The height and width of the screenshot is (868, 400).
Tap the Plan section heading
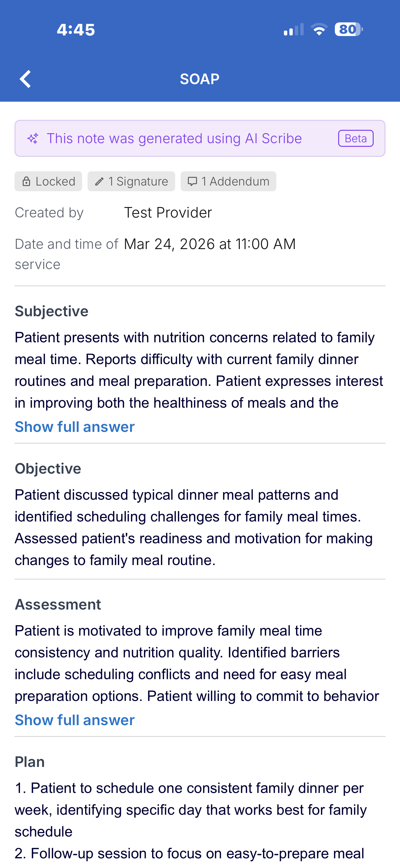30,762
